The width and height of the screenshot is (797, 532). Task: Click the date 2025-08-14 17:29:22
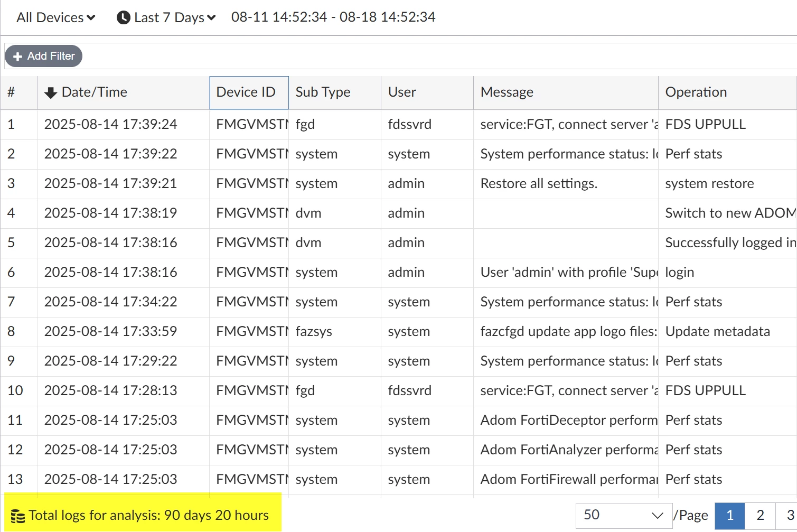pos(110,361)
